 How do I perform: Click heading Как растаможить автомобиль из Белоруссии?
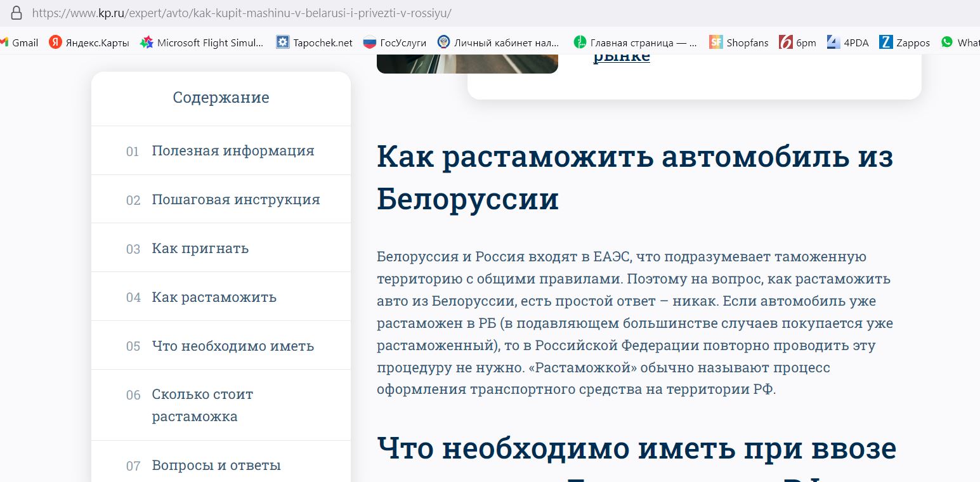(635, 178)
